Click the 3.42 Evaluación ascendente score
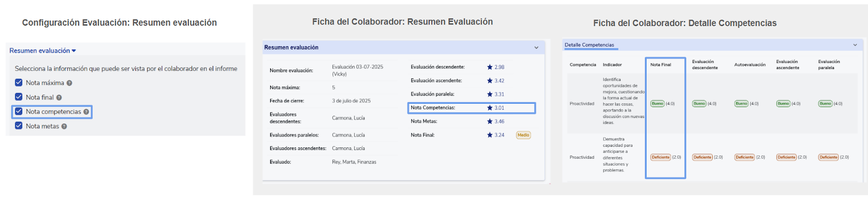The width and height of the screenshot is (868, 199). click(500, 81)
